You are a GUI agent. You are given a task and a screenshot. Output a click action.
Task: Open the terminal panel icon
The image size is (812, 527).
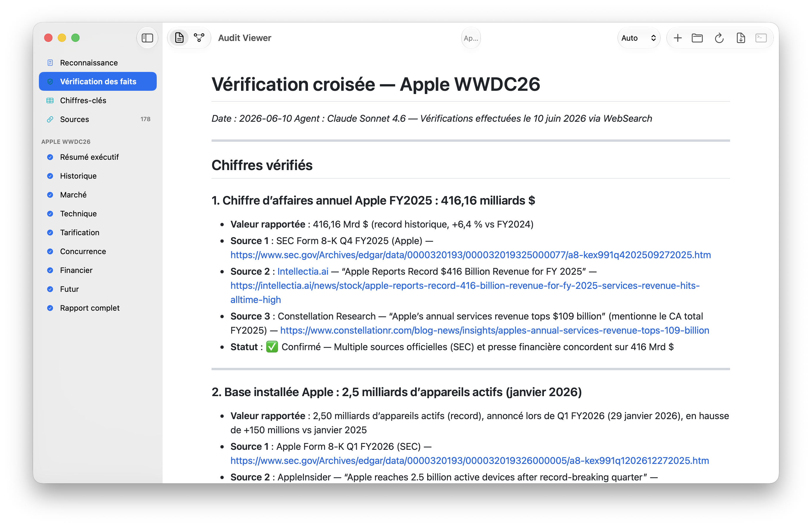click(x=761, y=38)
